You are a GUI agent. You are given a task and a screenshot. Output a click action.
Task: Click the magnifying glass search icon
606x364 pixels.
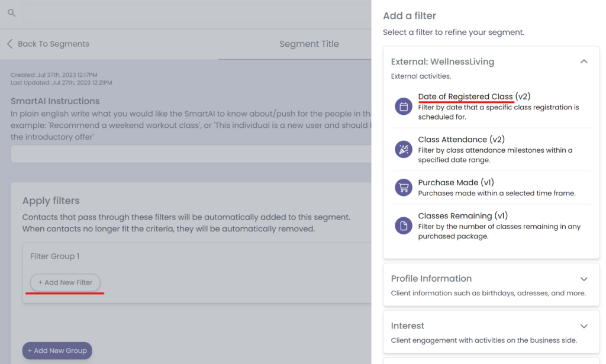point(11,12)
